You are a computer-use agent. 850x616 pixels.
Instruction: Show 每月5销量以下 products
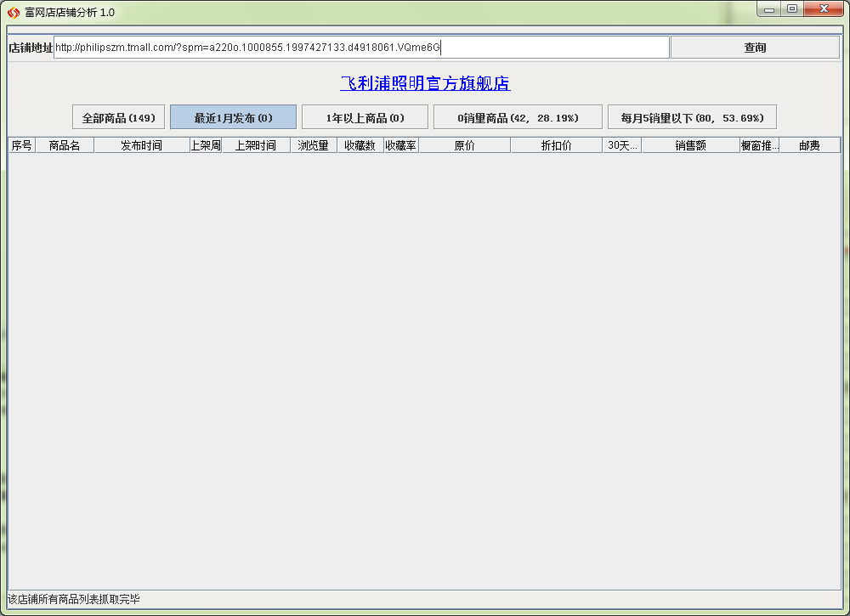point(692,117)
